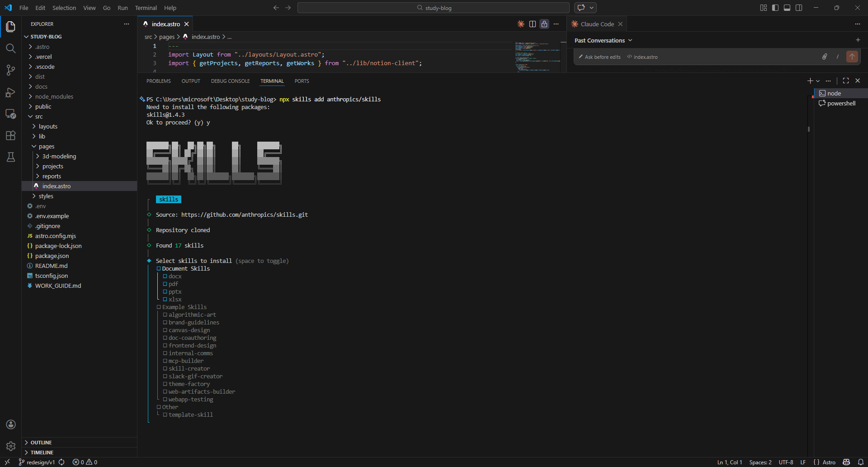Click the Claude Code spark icon in editor toolbar
This screenshot has height=467, width=868.
(x=521, y=24)
